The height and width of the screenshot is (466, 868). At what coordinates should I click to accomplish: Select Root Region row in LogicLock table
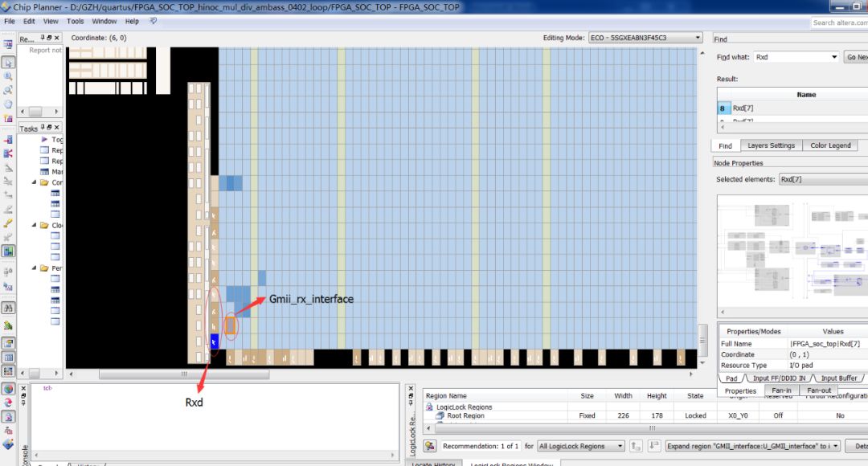tap(645, 415)
